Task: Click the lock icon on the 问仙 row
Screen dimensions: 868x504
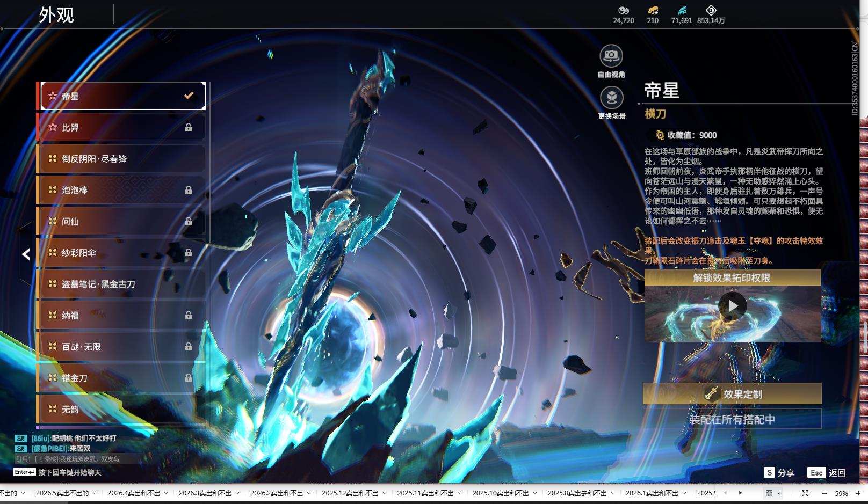Action: point(189,221)
